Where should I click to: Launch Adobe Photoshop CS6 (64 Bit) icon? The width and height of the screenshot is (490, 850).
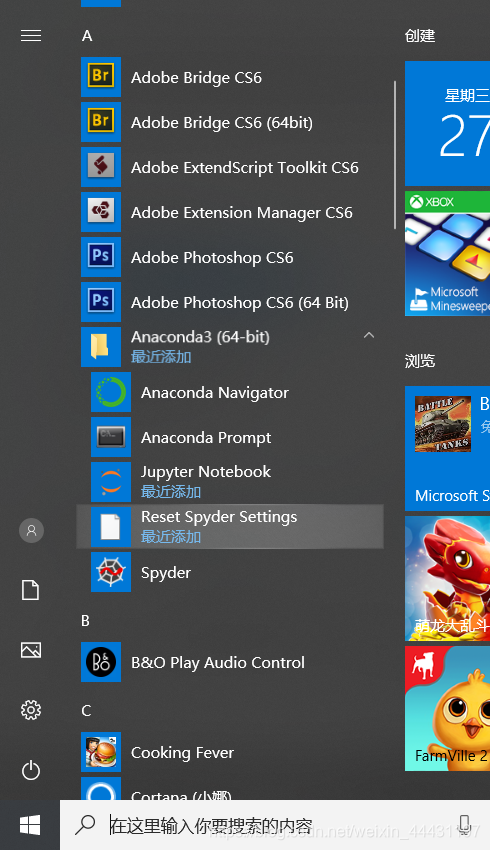pos(101,302)
